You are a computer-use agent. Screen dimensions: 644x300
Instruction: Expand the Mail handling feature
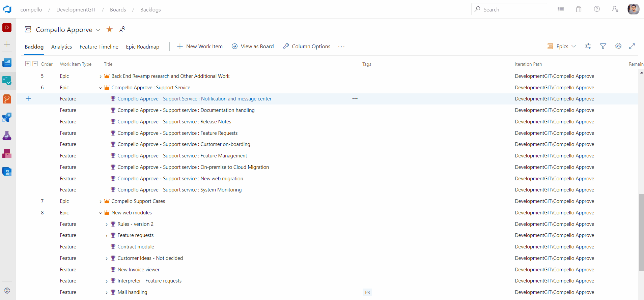click(107, 293)
